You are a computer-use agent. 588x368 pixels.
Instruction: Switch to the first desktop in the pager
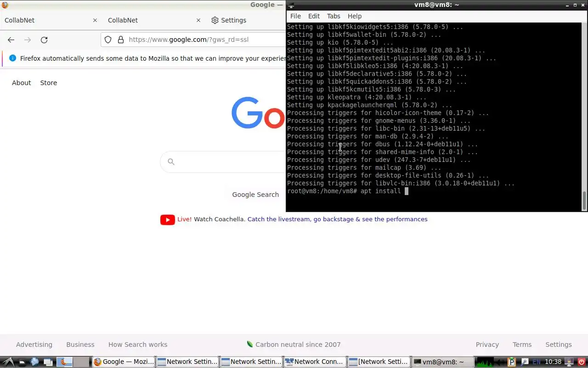65,362
